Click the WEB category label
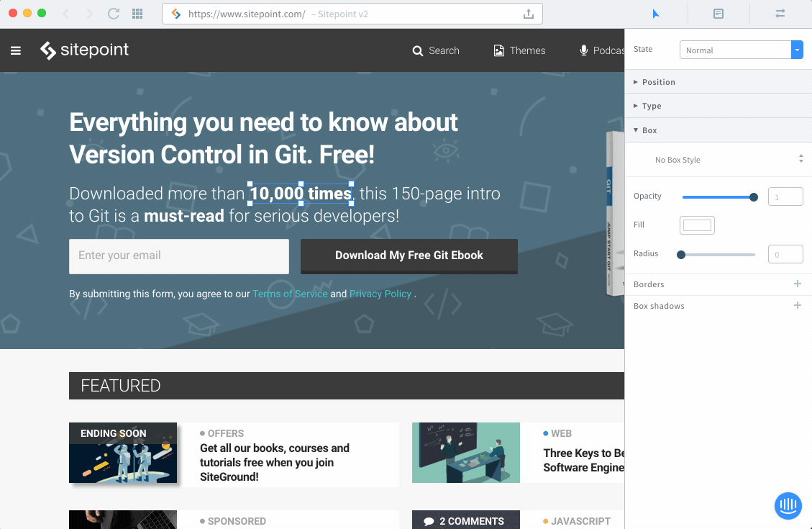Image resolution: width=812 pixels, height=529 pixels. [x=562, y=433]
